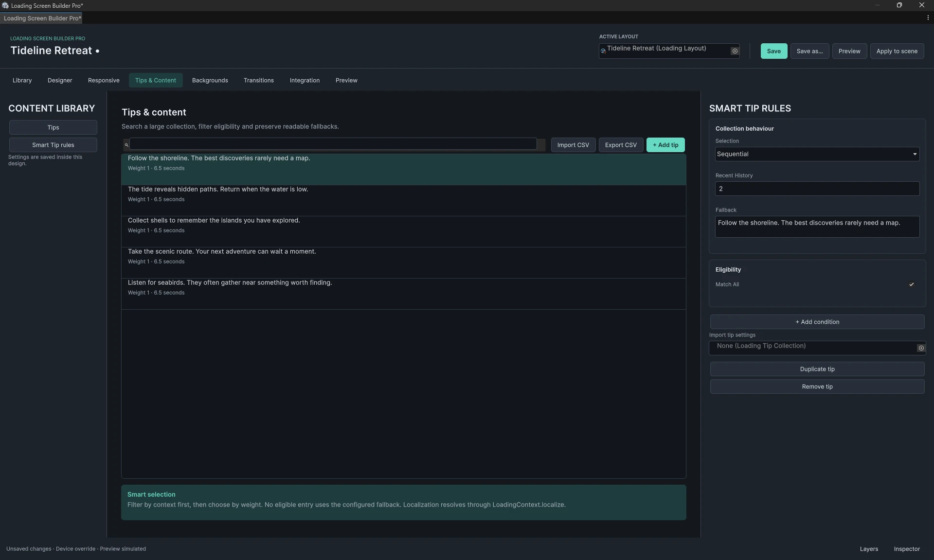Export tips via Export CSV

tap(621, 145)
